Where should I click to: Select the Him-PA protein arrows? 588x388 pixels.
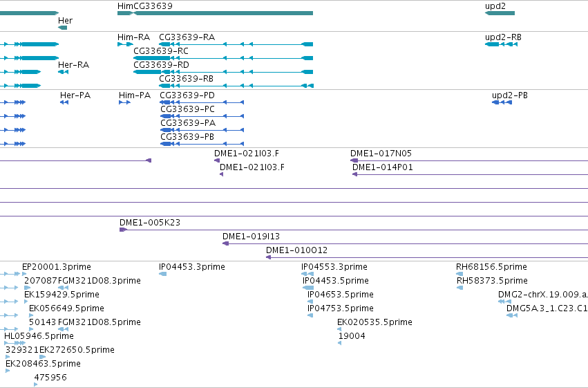pos(124,102)
